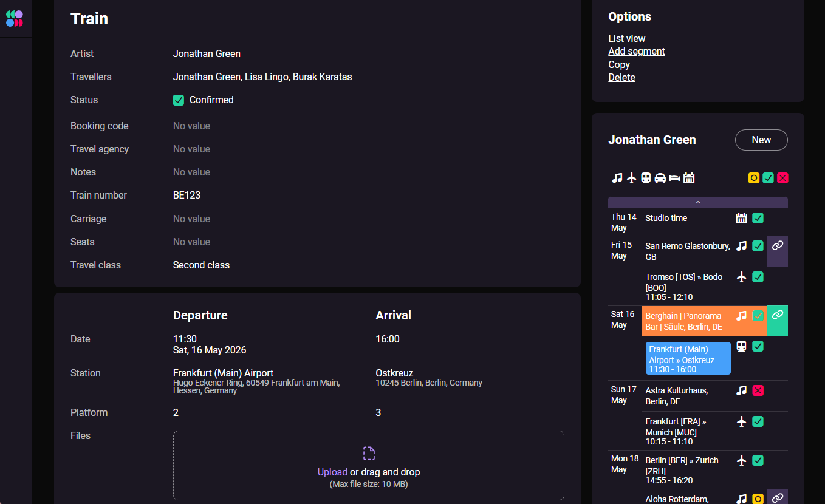
Task: Click the Mon 18 May date label
Action: (x=625, y=465)
